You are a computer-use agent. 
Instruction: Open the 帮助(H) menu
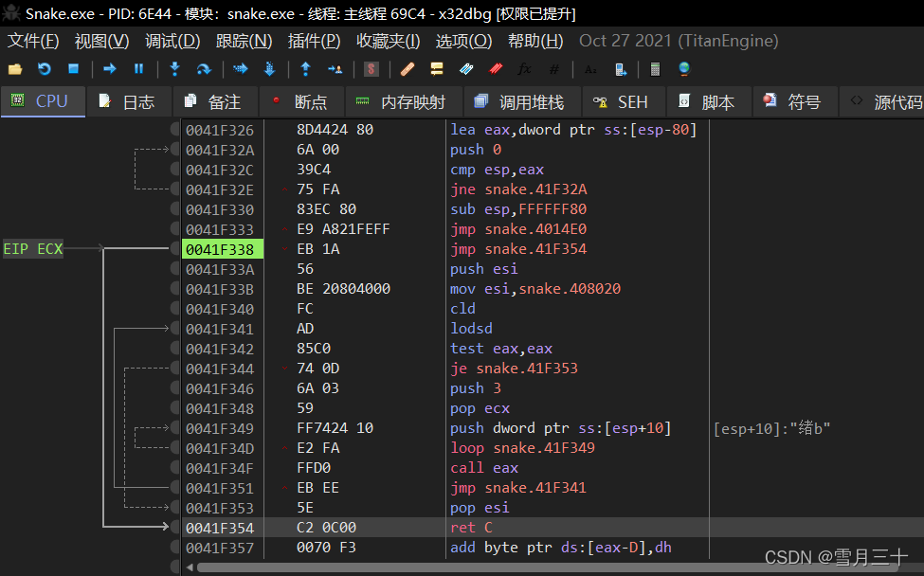pos(535,41)
